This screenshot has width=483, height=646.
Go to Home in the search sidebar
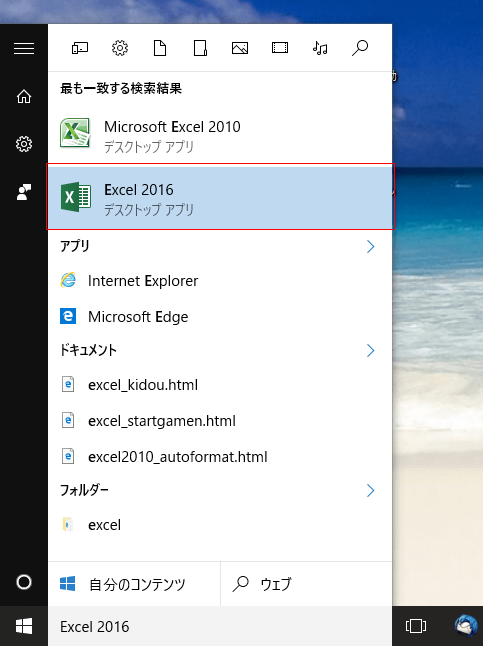tap(24, 96)
